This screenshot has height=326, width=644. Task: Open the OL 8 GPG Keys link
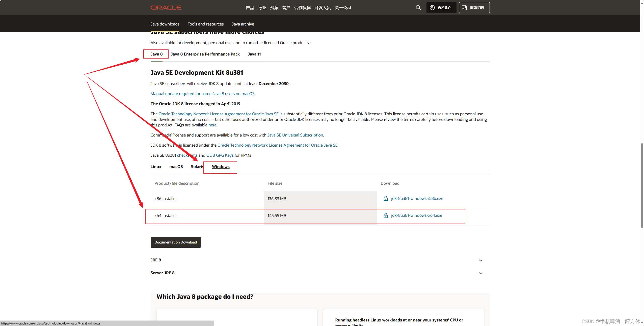220,155
